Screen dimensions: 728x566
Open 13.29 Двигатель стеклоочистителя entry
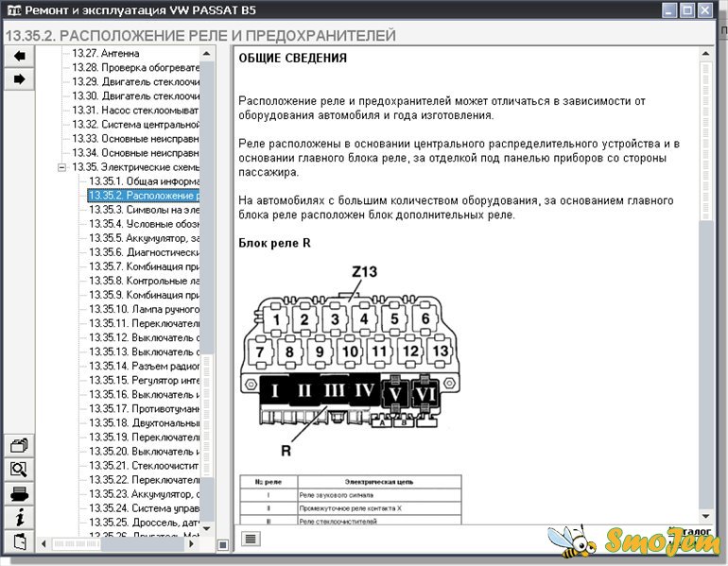[135, 82]
